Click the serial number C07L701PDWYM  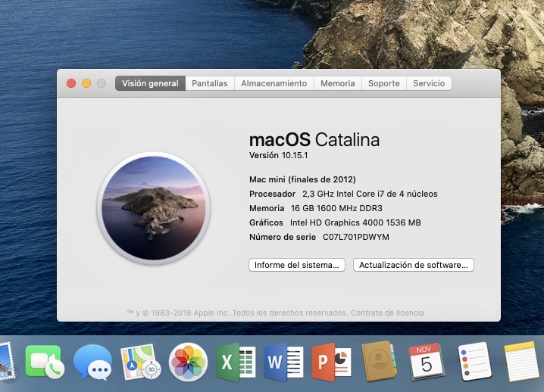point(356,237)
